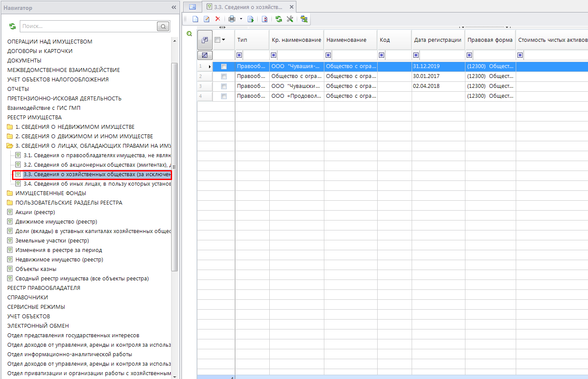This screenshot has height=379, width=588.
Task: Open the print dropdown arrow
Action: click(241, 19)
